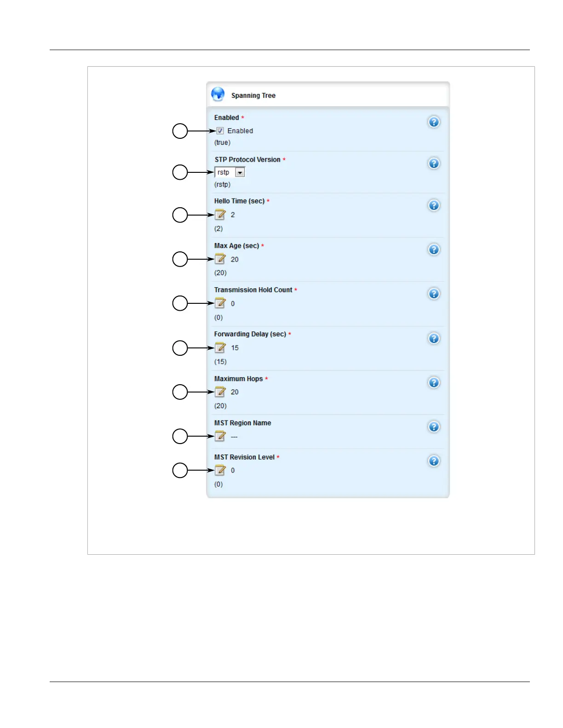
Task: Edit the MST Region Name value
Action: (220, 436)
